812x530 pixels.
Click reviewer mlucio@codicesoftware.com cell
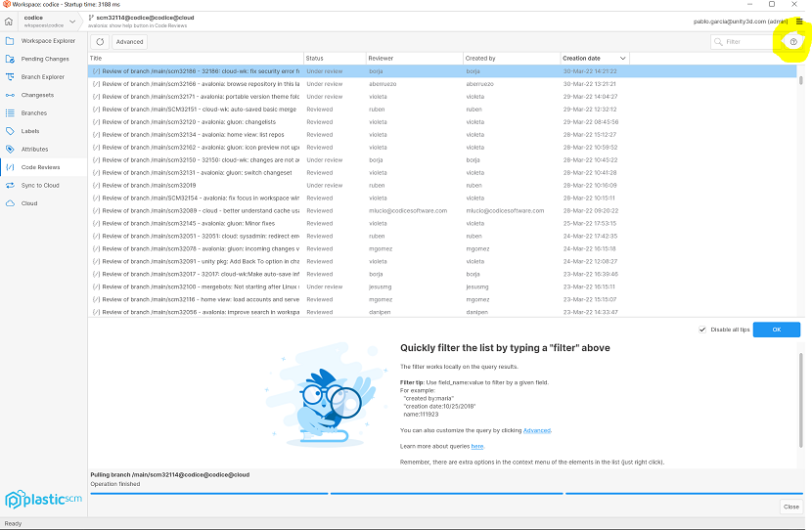coord(408,210)
